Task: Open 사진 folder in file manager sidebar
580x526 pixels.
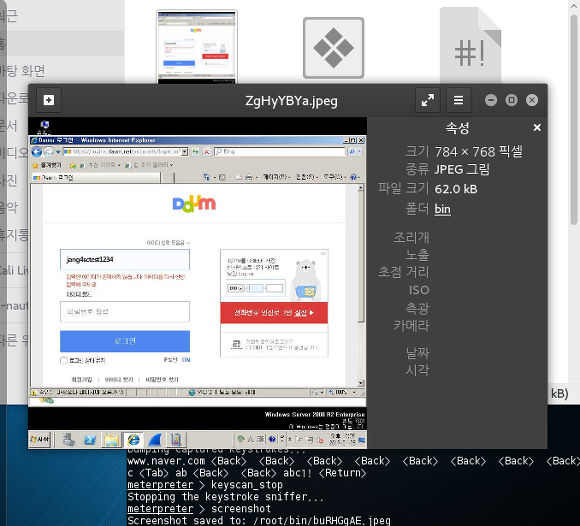Action: coord(9,180)
